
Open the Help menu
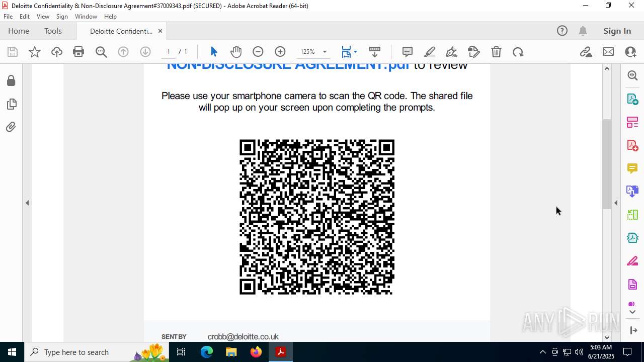pos(110,17)
